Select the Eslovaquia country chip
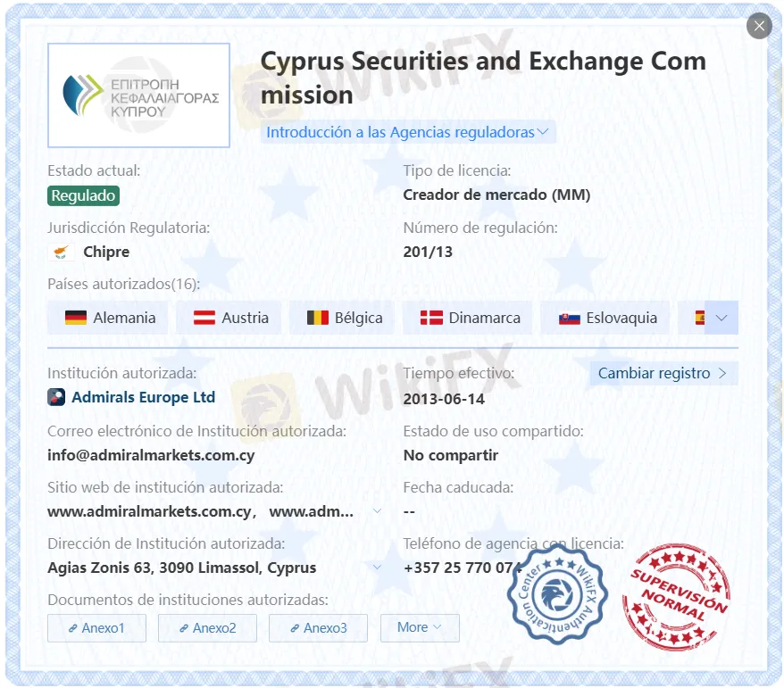Viewport: 784px width, 688px height. click(x=605, y=318)
